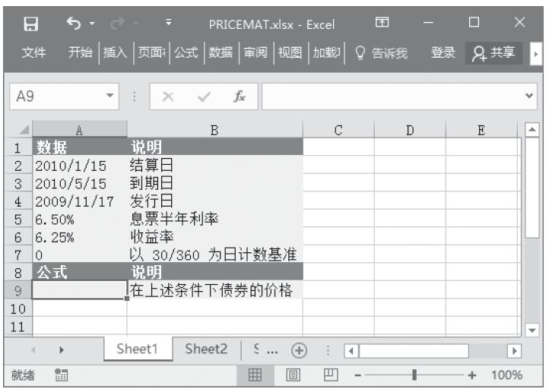
Task: Switch to the Sheet2 tab
Action: click(206, 349)
